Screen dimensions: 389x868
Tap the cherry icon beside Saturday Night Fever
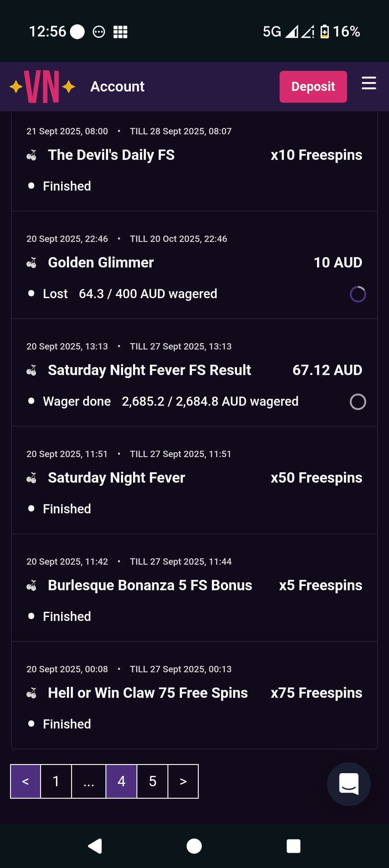point(32,478)
